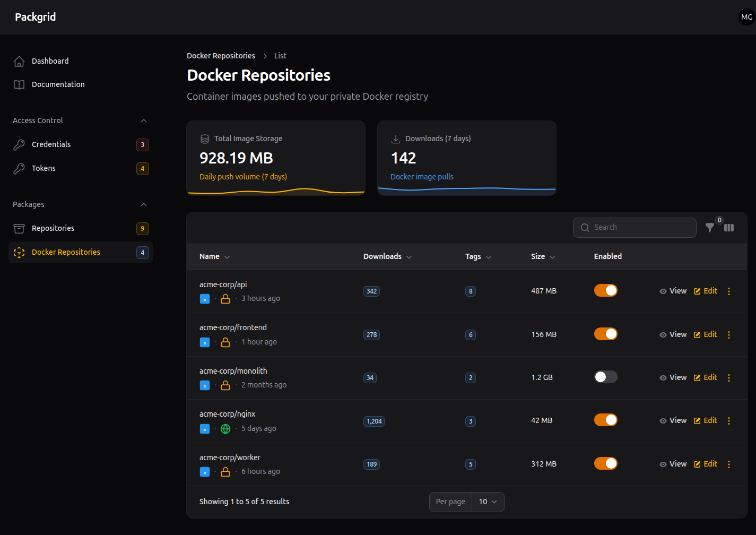756x535 pixels.
Task: Open the Tokens page in the sidebar
Action: click(44, 168)
